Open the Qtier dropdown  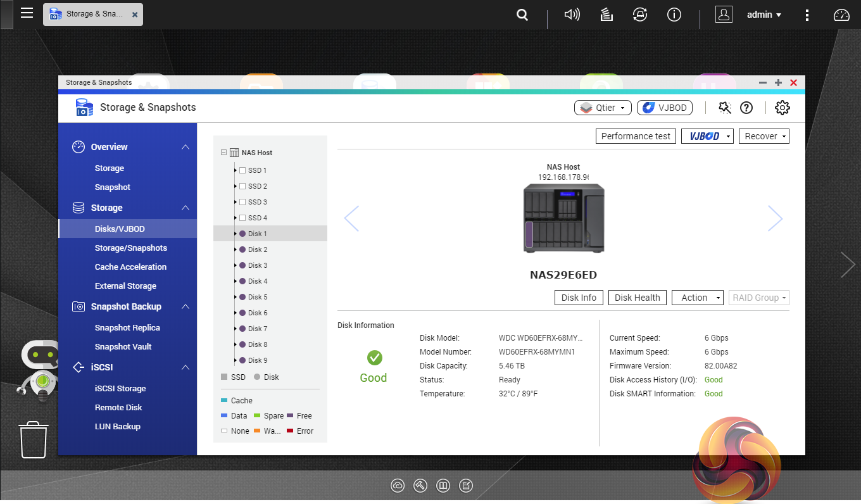click(x=603, y=108)
